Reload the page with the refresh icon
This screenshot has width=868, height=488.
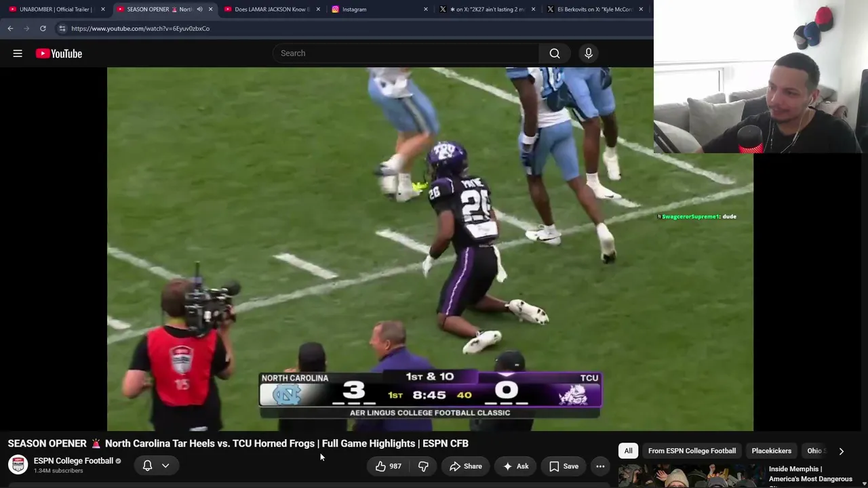(43, 28)
